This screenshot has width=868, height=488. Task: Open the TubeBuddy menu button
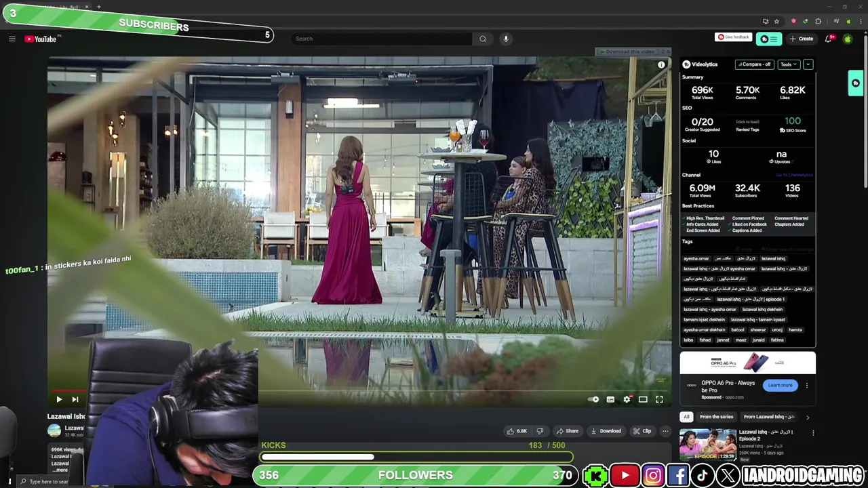point(769,39)
